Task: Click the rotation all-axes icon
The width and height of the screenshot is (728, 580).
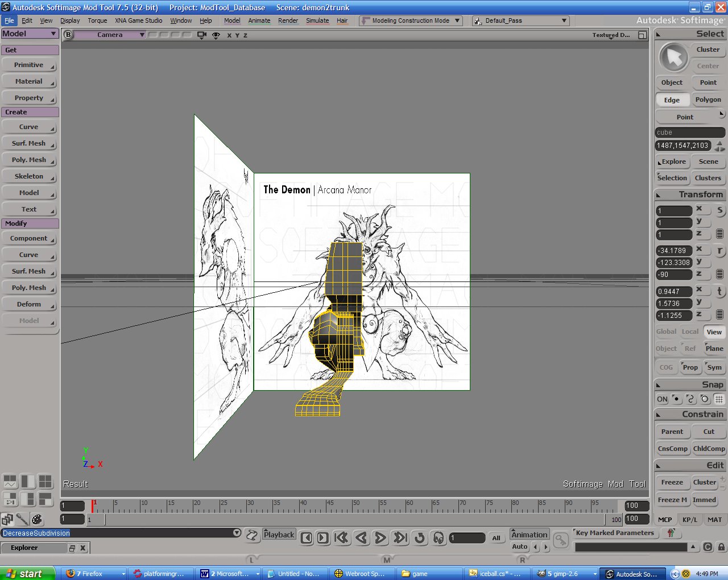Action: tap(719, 274)
